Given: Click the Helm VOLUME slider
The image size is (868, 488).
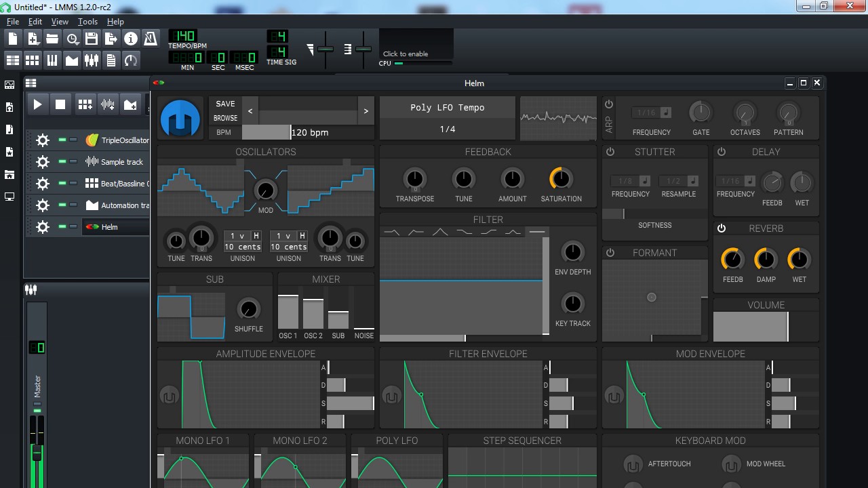Looking at the screenshot, I should pyautogui.click(x=766, y=327).
